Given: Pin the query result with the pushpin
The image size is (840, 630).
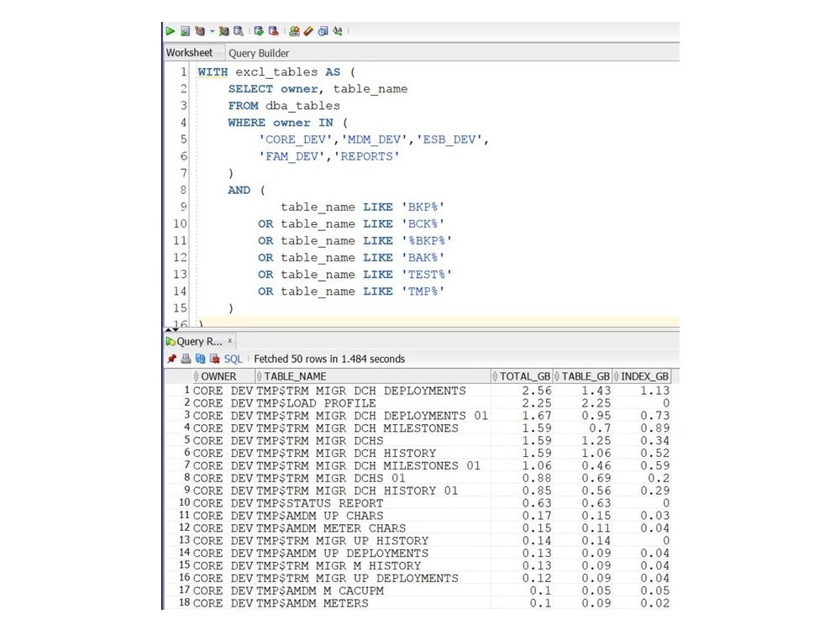Looking at the screenshot, I should 171,359.
